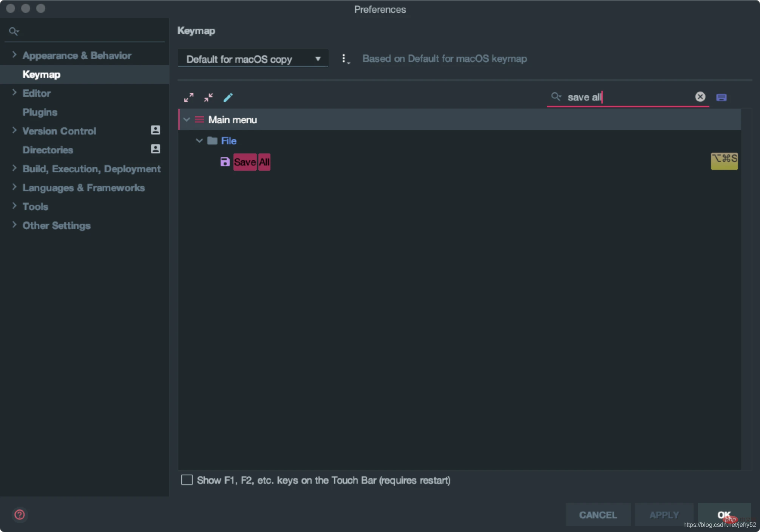Collapse the File folder node
760x532 pixels.
[199, 141]
